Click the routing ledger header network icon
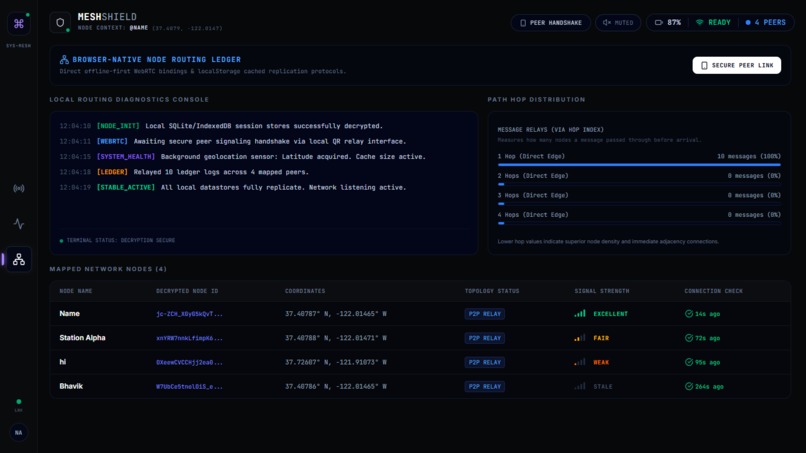This screenshot has height=453, width=806. pyautogui.click(x=64, y=60)
